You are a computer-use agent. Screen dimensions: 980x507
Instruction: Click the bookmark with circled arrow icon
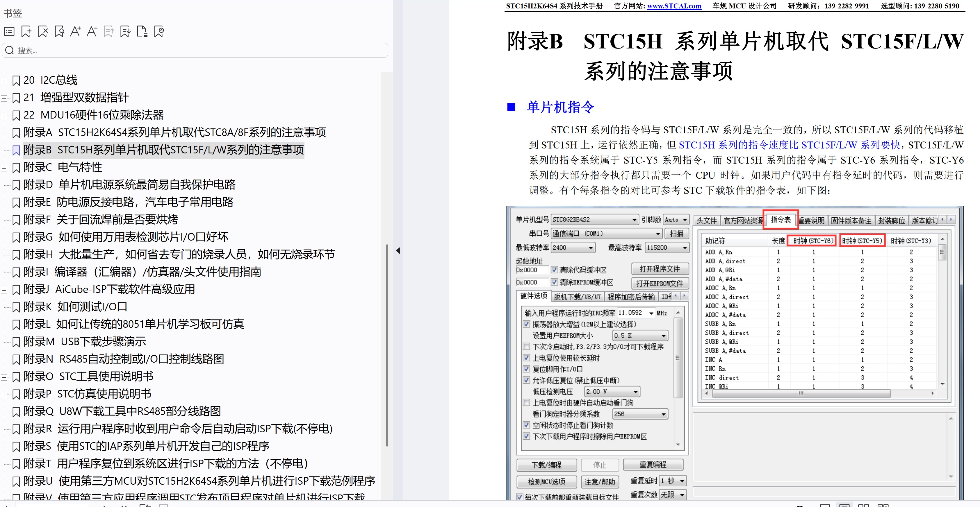(x=159, y=32)
